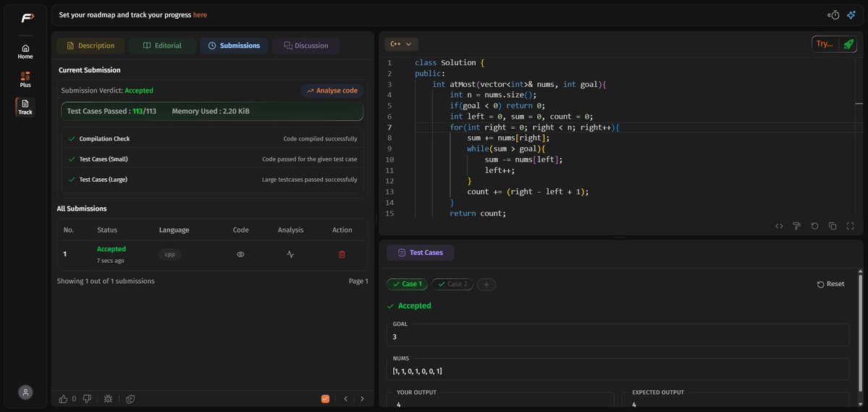Viewport: 868px width, 412px height.
Task: Click the Reset test cases button
Action: 831,284
